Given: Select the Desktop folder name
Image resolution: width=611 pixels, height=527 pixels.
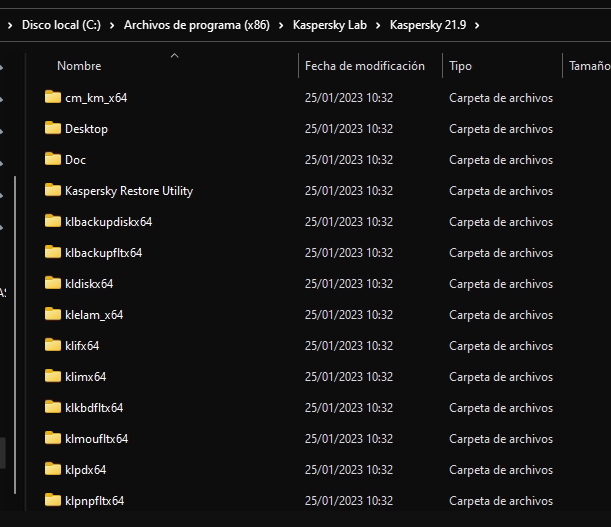Looking at the screenshot, I should pos(86,129).
